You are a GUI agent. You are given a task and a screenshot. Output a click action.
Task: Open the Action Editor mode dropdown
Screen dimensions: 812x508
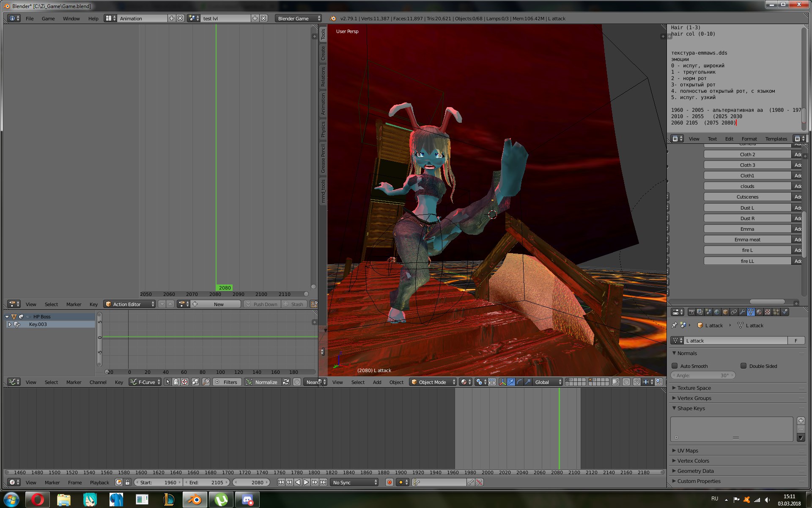coord(130,304)
